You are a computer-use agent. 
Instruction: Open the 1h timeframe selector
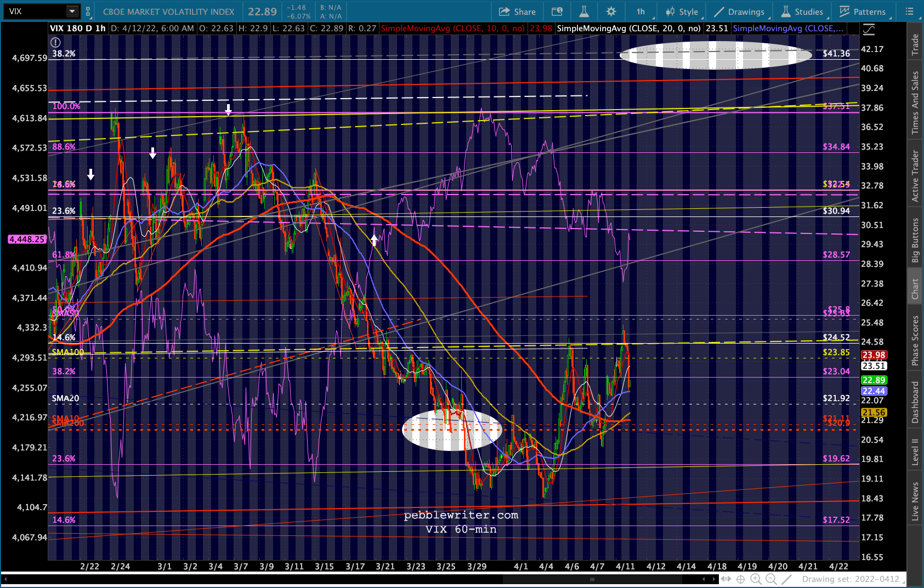[x=640, y=12]
